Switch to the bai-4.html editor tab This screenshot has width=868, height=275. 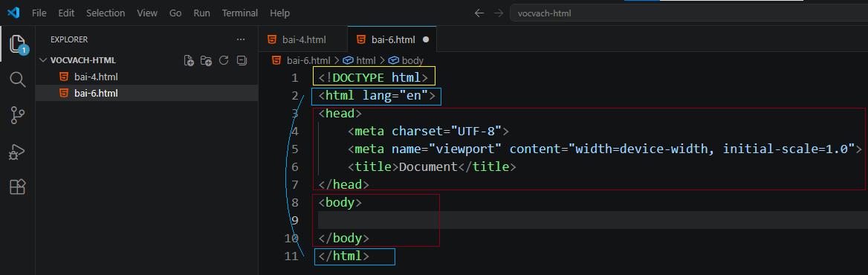tap(303, 39)
